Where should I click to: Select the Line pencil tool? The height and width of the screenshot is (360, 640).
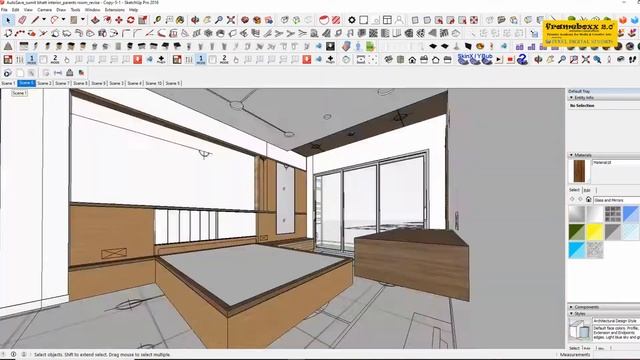pos(35,20)
